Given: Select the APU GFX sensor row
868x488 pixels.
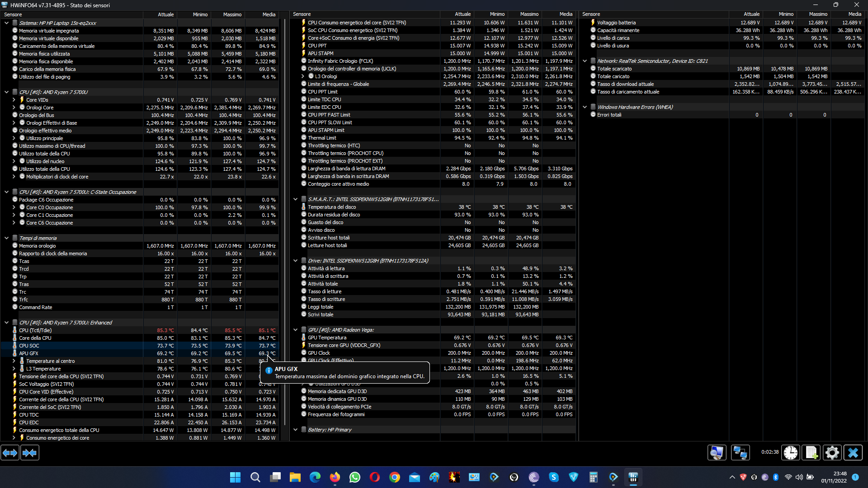Looking at the screenshot, I should 139,353.
